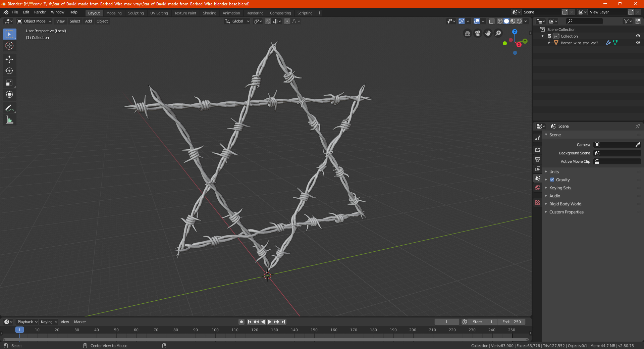This screenshot has width=644, height=349.
Task: Click mesh data icon on Barber_wire_star_var3
Action: [615, 43]
